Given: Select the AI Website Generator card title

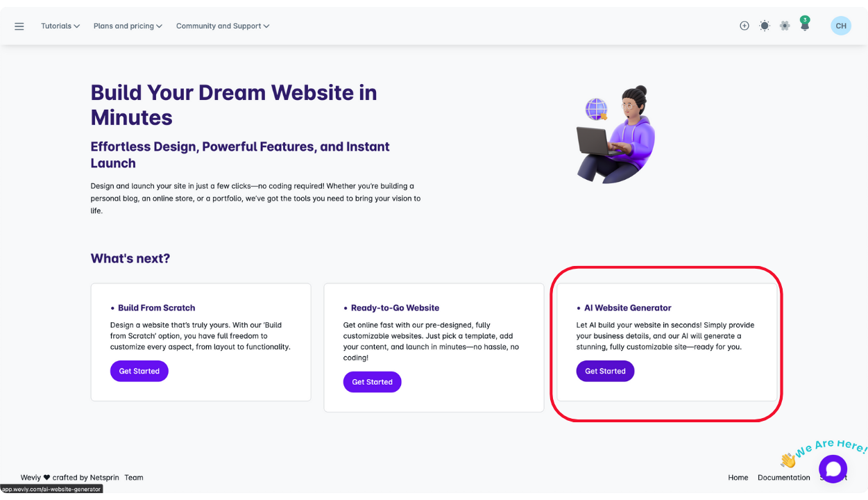Looking at the screenshot, I should (x=628, y=308).
